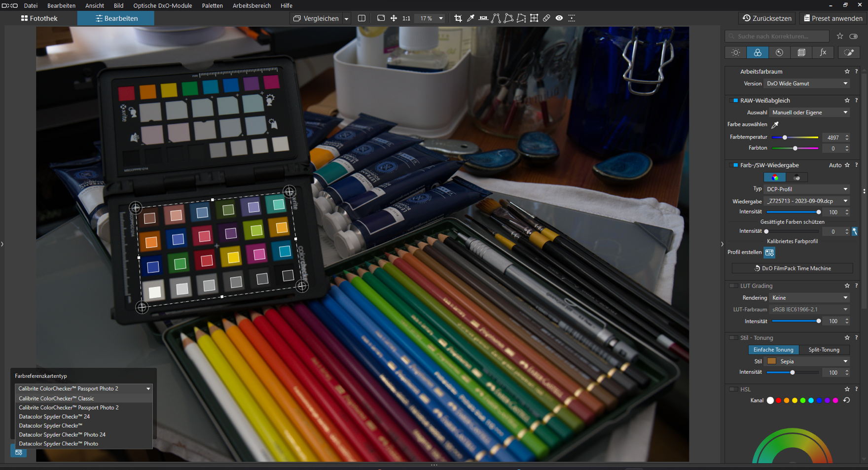The image size is (868, 470).
Task: Open the local adjustments brush icon
Action: point(849,53)
